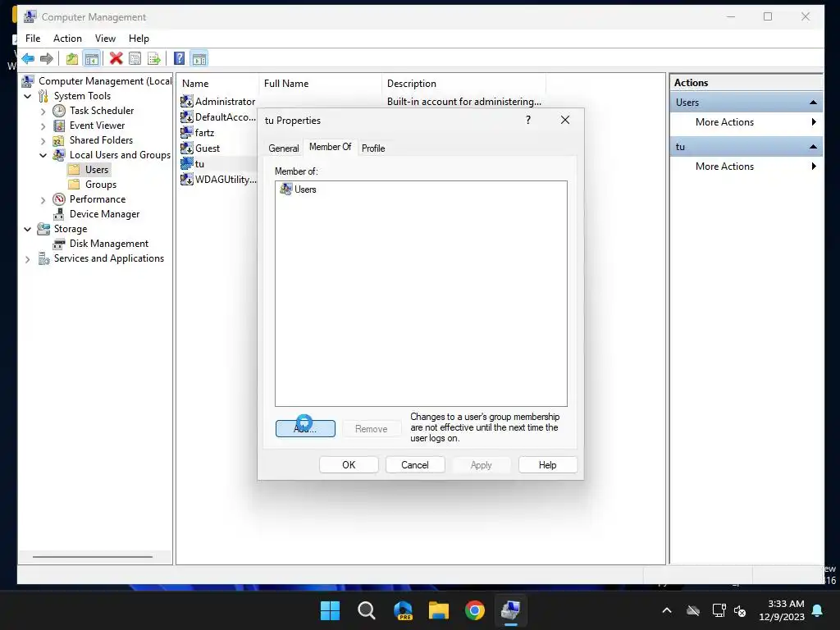Click the tree pane horizontal scrollbar
The height and width of the screenshot is (630, 840).
tap(93, 557)
